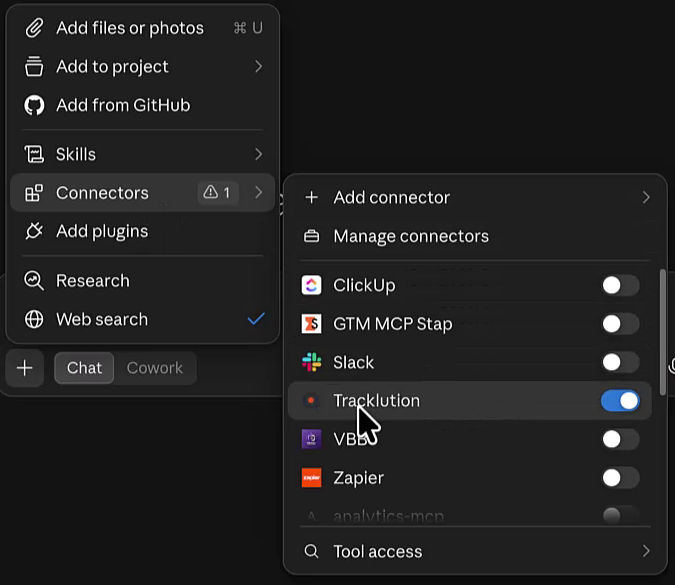
Task: Choose Add to project menu item
Action: coord(142,67)
